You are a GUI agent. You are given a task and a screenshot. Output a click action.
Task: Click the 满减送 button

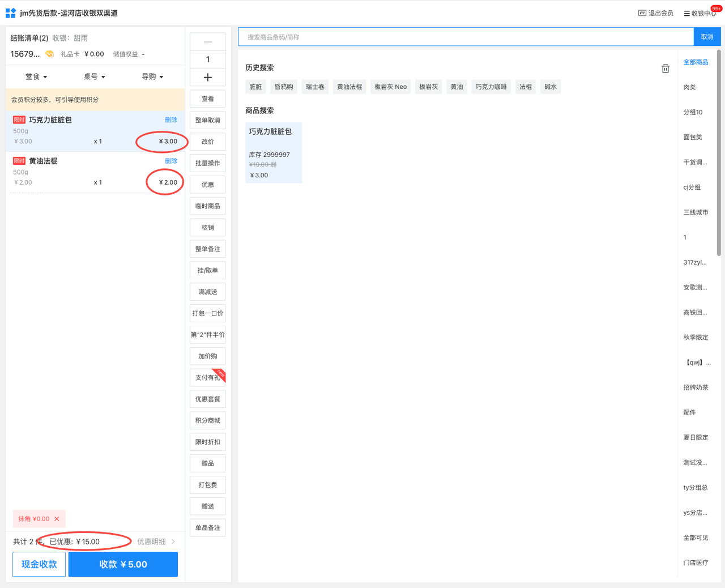tap(208, 292)
